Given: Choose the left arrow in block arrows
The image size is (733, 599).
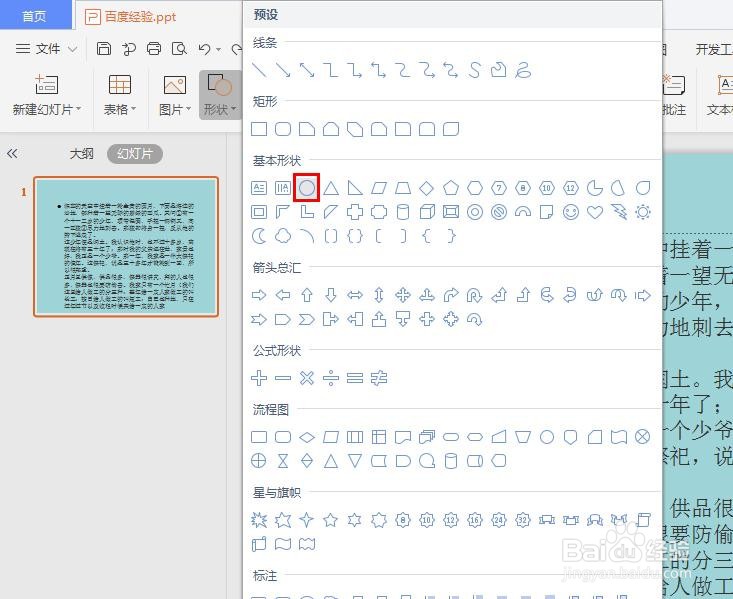Looking at the screenshot, I should point(283,295).
